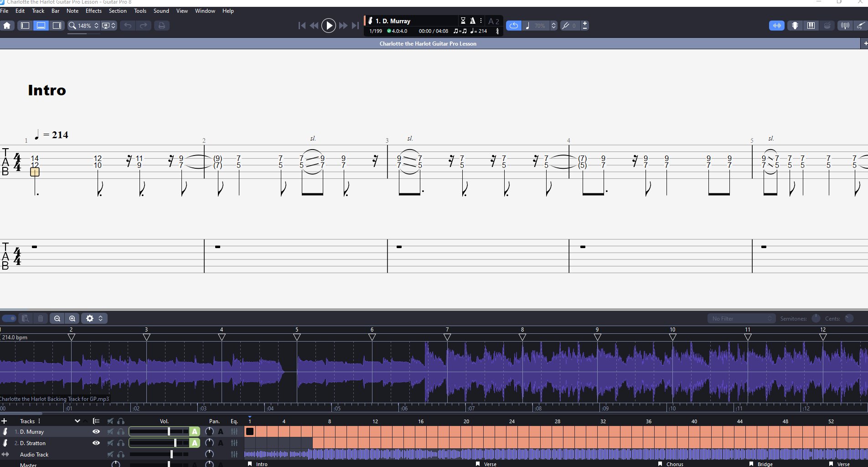The image size is (868, 467).
Task: Open the display layout mode dropdown
Action: pyautogui.click(x=109, y=26)
